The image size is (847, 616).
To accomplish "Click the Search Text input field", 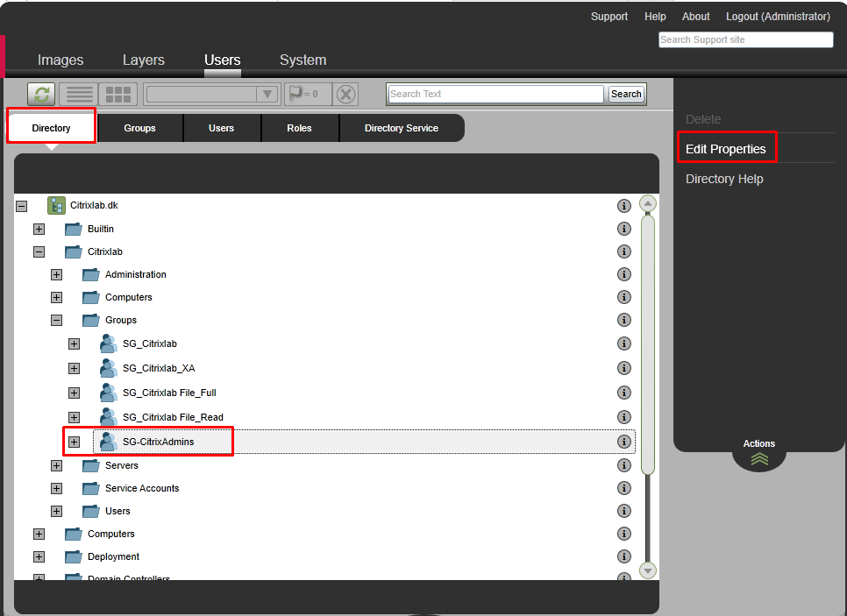I will click(495, 94).
